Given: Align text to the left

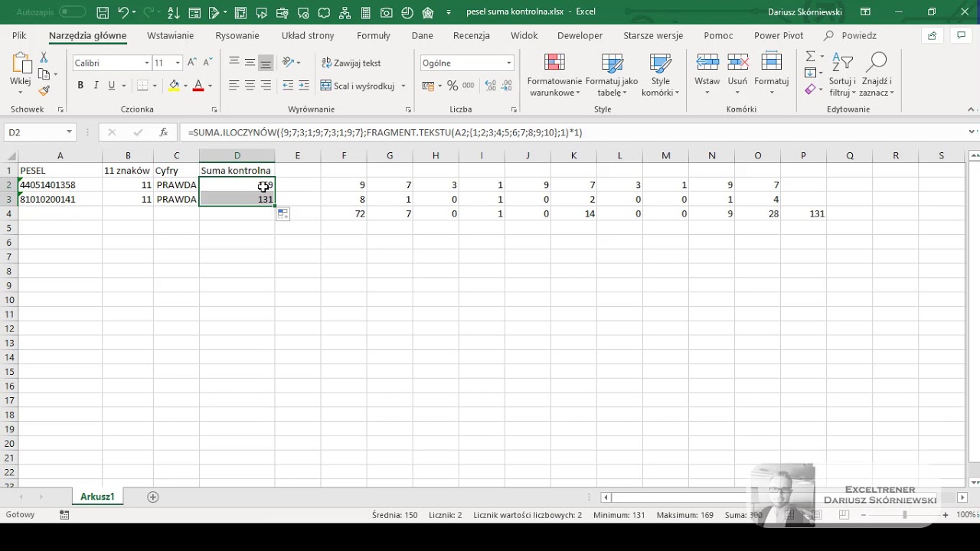Looking at the screenshot, I should tap(234, 86).
